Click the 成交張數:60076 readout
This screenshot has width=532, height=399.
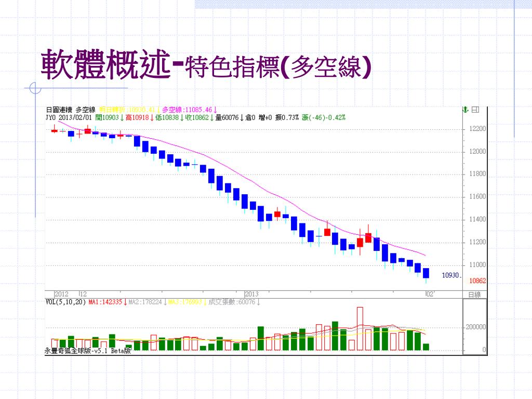coord(232,302)
